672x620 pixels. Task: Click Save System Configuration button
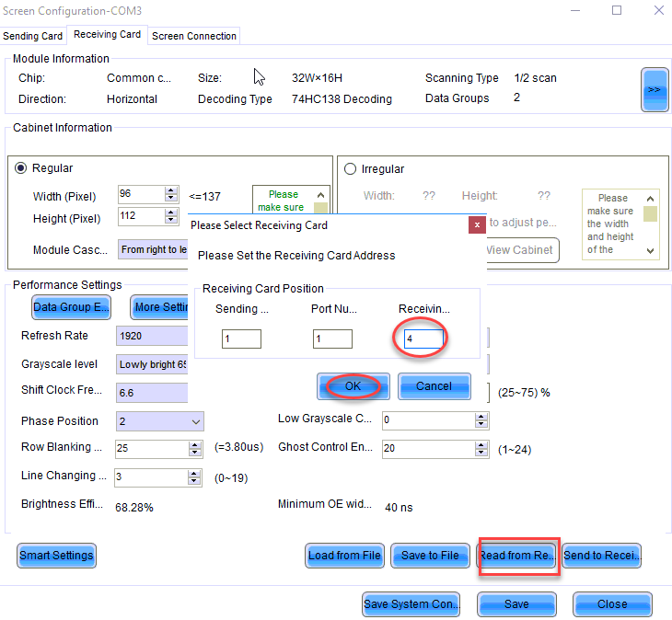[x=411, y=604]
